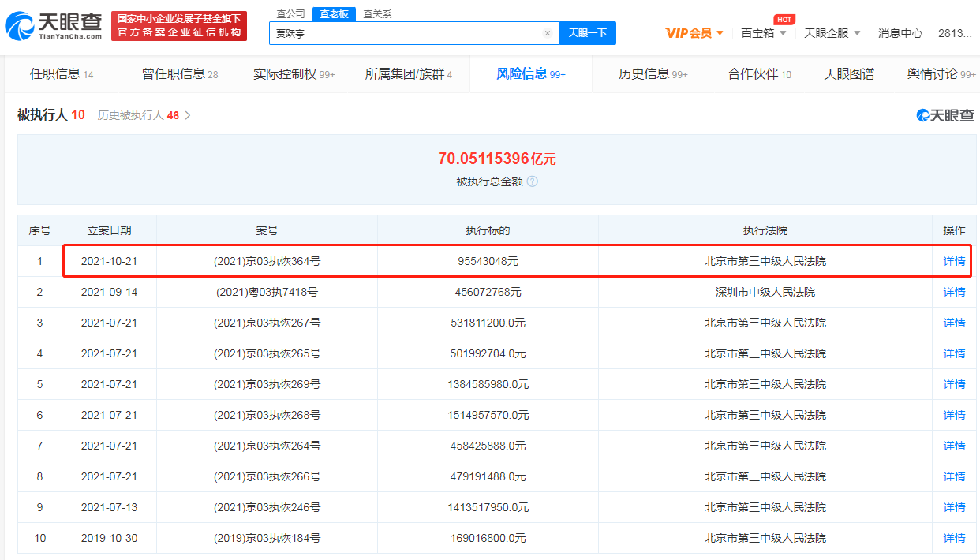This screenshot has width=980, height=560.
Task: Click the amount 1413517950.0元
Action: pyautogui.click(x=488, y=507)
